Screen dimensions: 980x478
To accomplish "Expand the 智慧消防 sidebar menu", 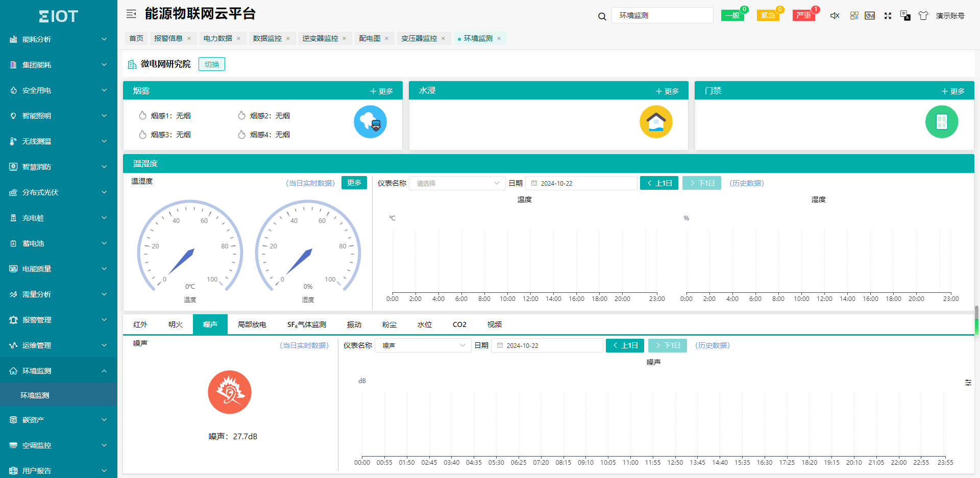I will (59, 167).
